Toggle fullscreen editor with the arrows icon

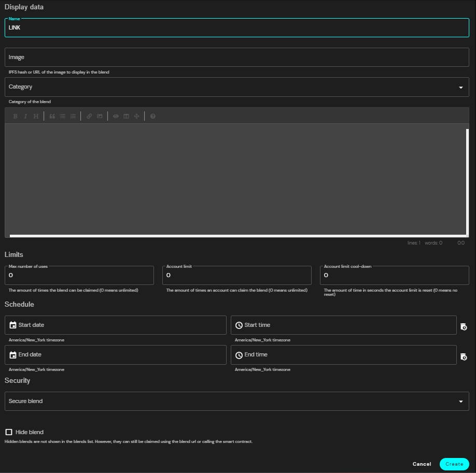[136, 116]
